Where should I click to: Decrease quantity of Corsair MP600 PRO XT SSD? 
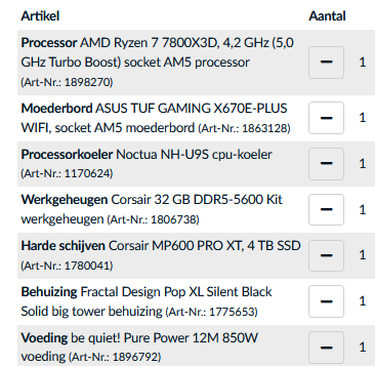pyautogui.click(x=326, y=256)
